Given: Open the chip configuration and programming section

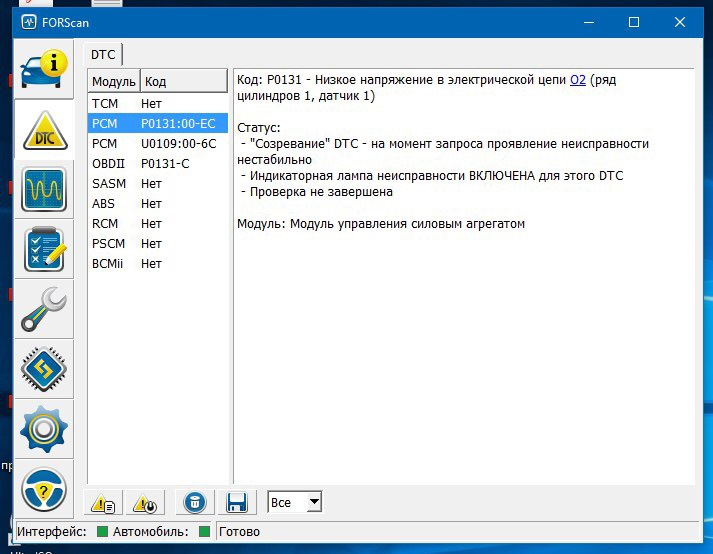Looking at the screenshot, I should (44, 369).
